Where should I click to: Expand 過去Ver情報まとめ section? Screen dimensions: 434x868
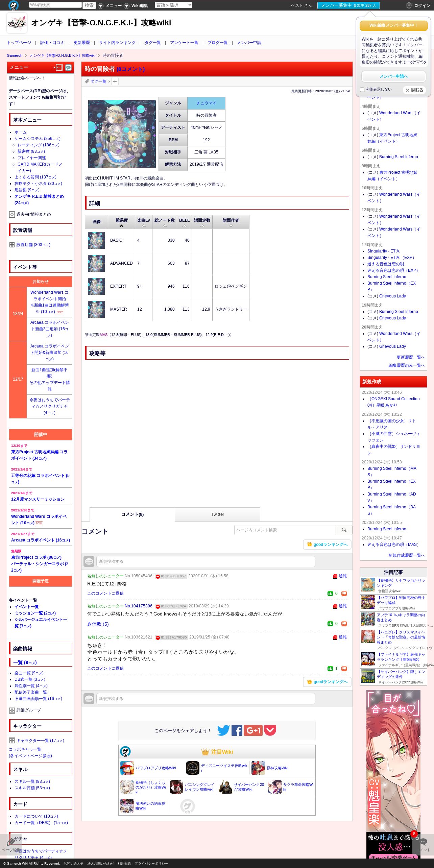[x=12, y=214]
